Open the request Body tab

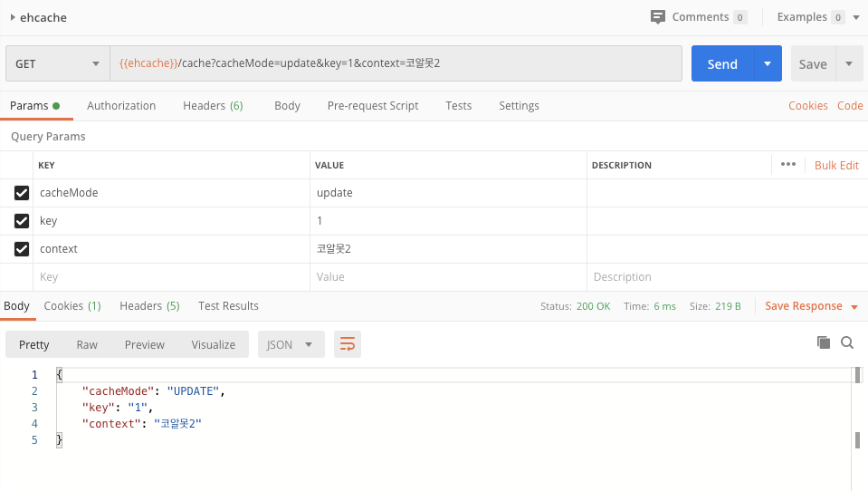coord(287,105)
